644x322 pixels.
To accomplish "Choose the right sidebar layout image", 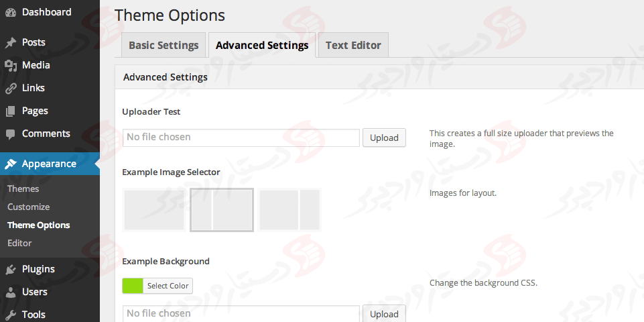I will tap(290, 210).
